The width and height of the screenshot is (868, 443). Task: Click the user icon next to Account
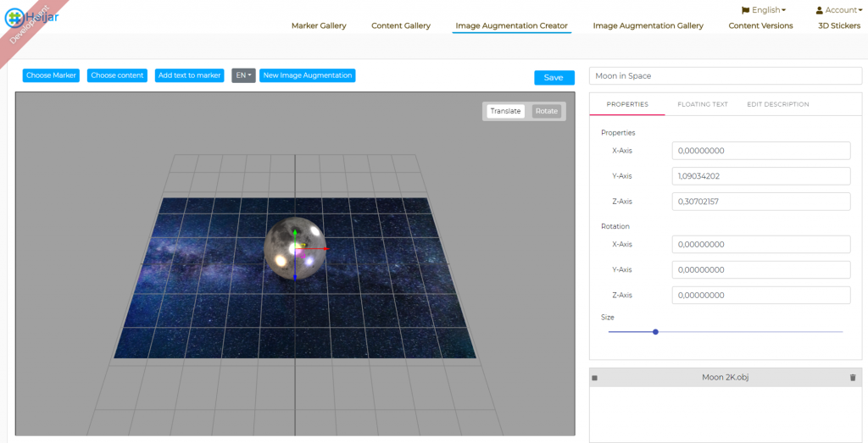coord(820,10)
